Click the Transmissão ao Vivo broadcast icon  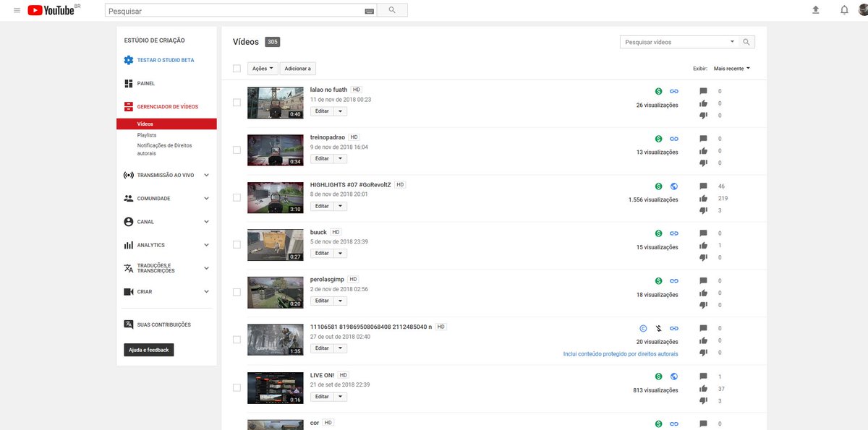point(128,175)
